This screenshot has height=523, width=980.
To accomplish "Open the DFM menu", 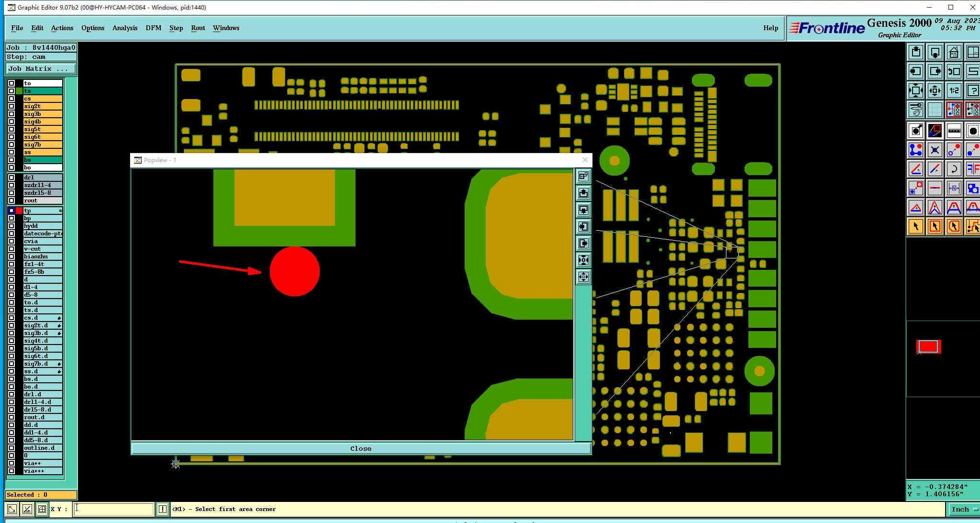I will coord(153,28).
